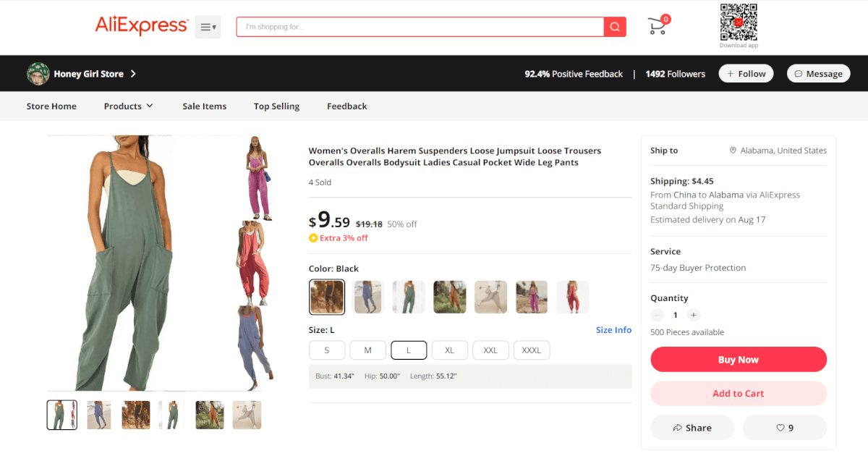
Task: Click the red search magnifier button
Action: click(x=615, y=27)
